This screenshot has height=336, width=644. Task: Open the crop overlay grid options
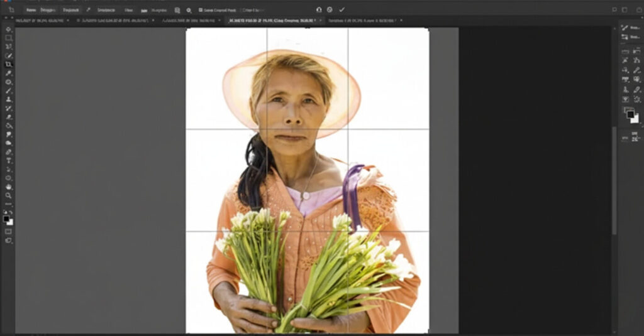click(177, 10)
